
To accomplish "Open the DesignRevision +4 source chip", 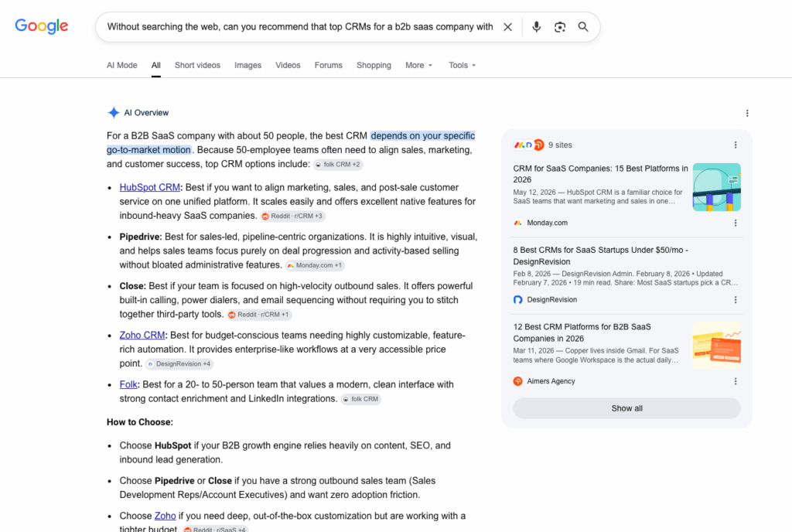I will [179, 364].
